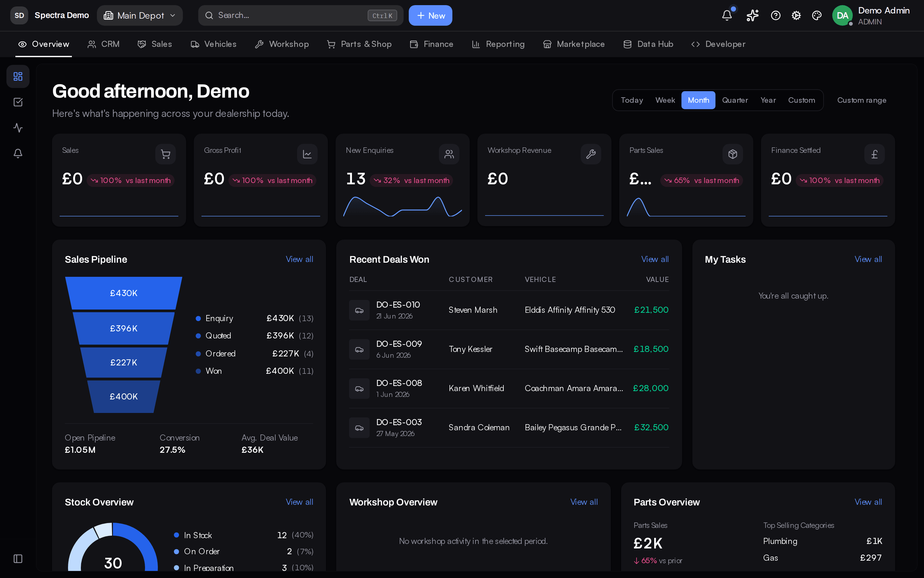
Task: Open the help question mark icon
Action: click(775, 15)
